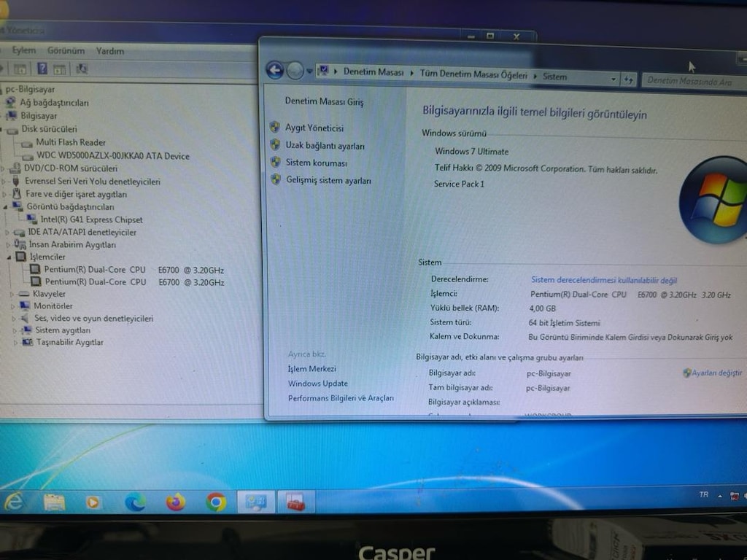Select the Disk sürücüleri category
The height and width of the screenshot is (560, 747).
49,128
